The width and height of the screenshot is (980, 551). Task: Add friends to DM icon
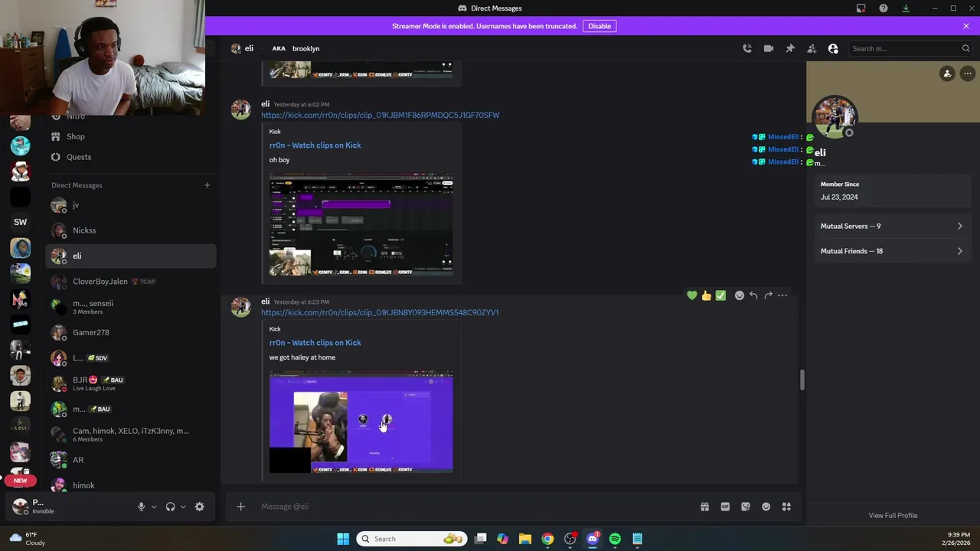click(x=812, y=48)
